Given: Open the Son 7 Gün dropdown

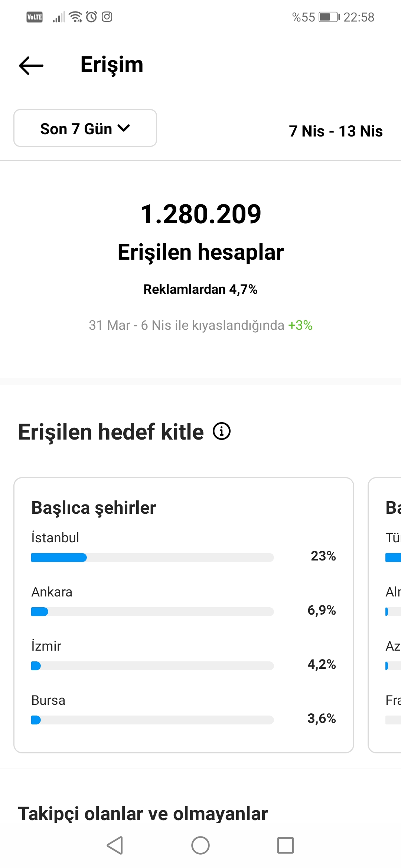Looking at the screenshot, I should click(85, 128).
